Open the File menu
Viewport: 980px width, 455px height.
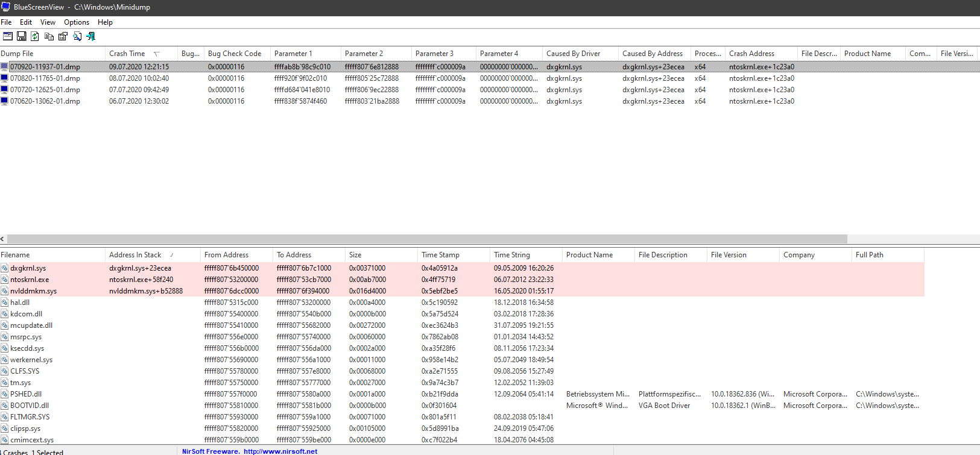point(6,22)
